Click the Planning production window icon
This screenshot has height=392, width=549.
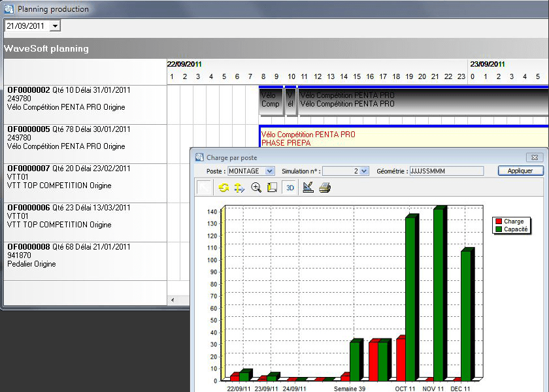tap(9, 9)
